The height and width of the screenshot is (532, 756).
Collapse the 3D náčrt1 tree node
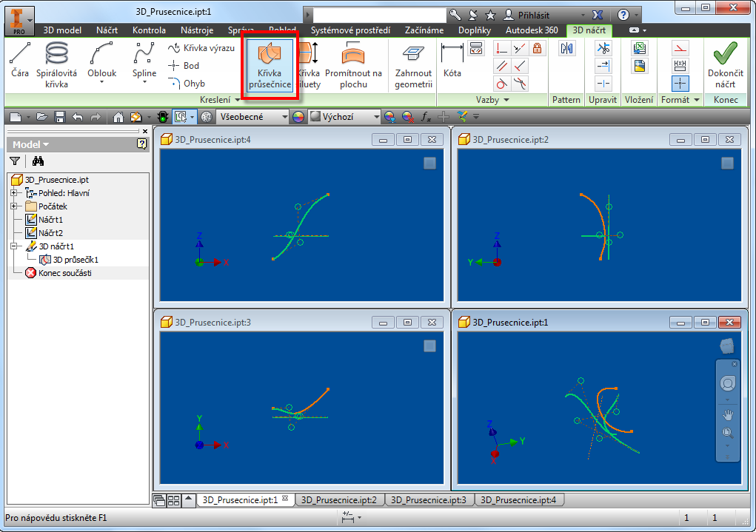(x=13, y=246)
